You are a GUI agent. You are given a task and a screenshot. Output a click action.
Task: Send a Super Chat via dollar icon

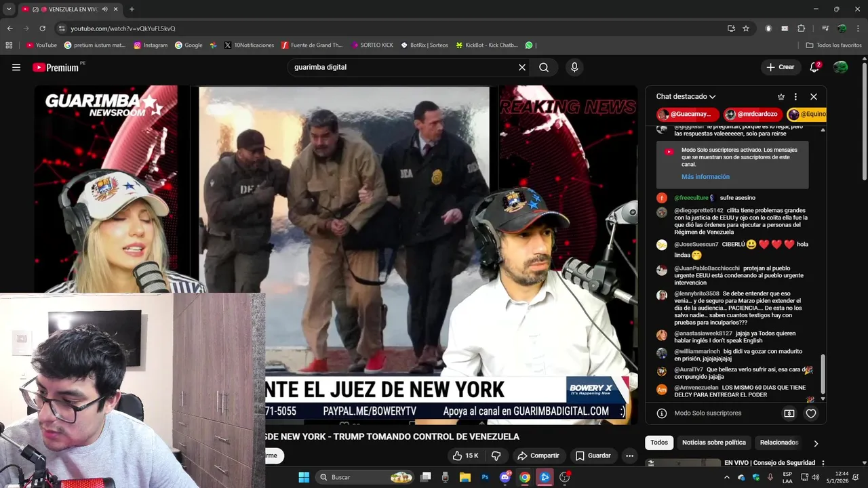click(789, 413)
